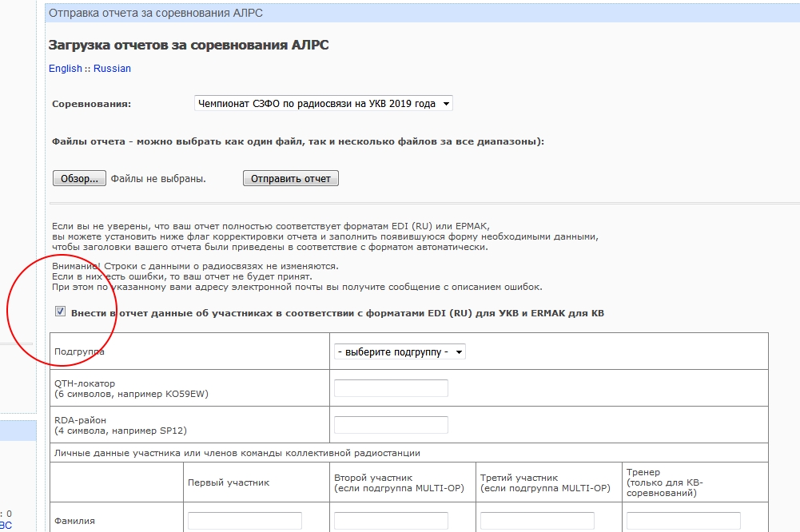Click the QTH-локатор input field
This screenshot has width=800, height=532.
pos(391,388)
